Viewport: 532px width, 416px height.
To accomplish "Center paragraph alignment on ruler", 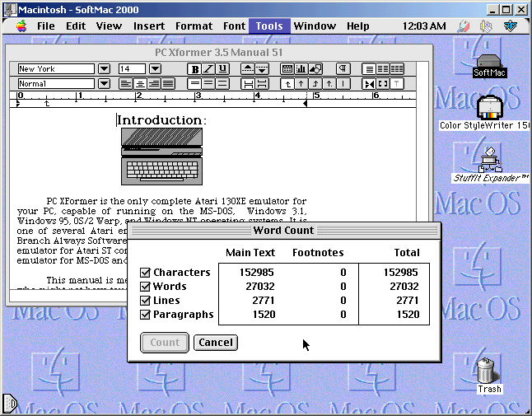I will click(x=140, y=83).
